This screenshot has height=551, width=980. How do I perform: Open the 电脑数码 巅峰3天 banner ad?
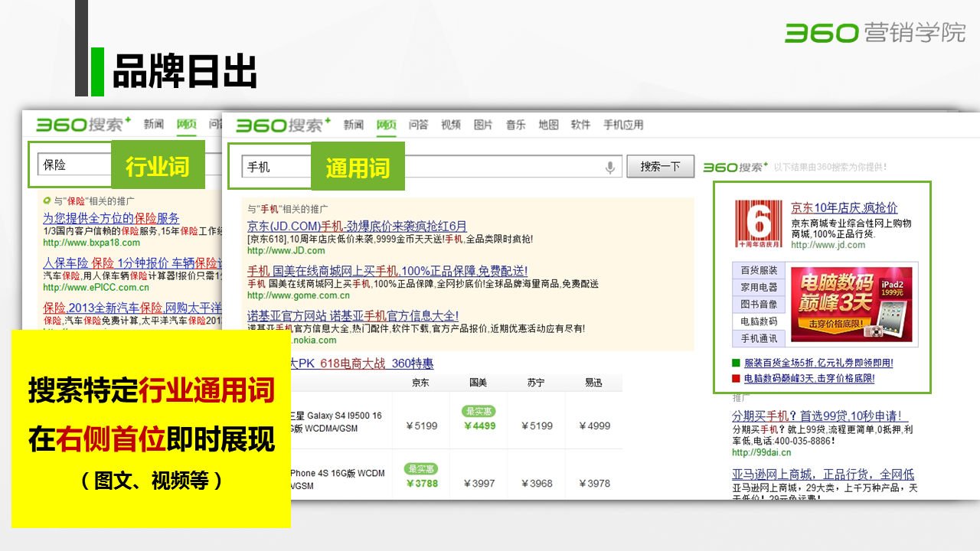(x=851, y=304)
